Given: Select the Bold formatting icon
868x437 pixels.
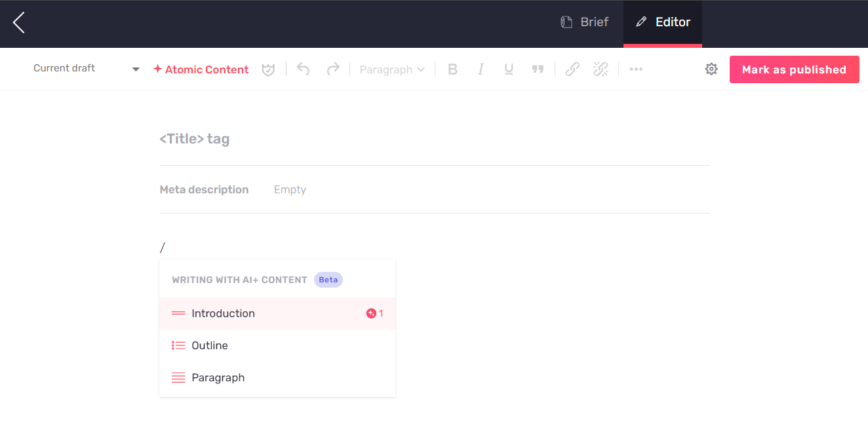Looking at the screenshot, I should 452,69.
